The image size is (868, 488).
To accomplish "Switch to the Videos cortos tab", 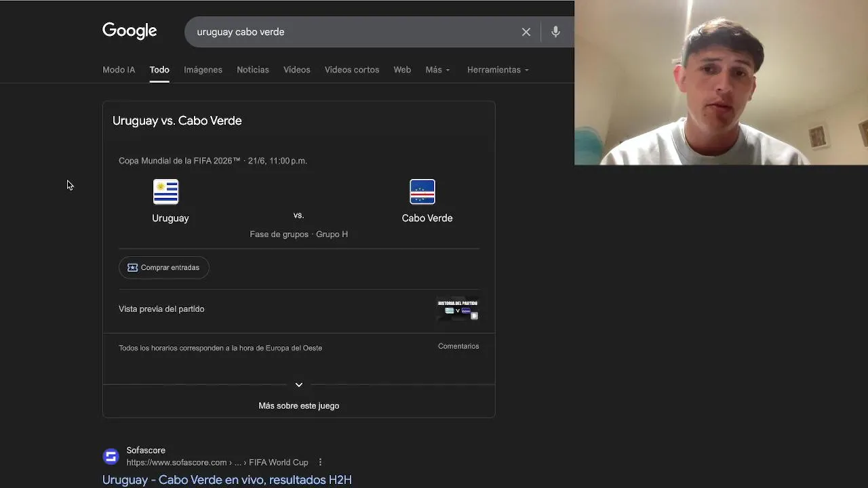I will [x=352, y=70].
